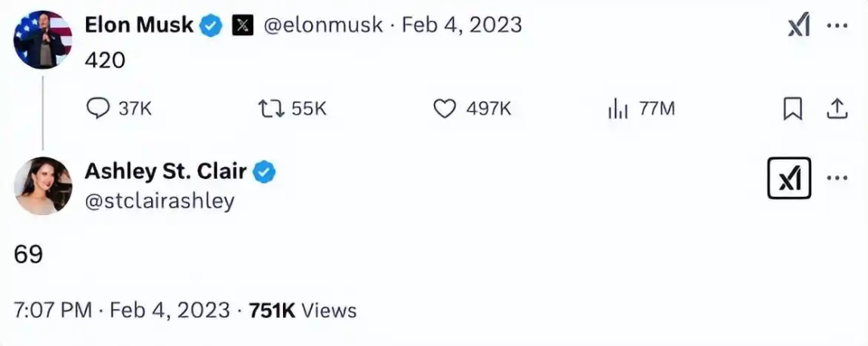Click the reply icon with 37K
Image resolution: width=868 pixels, height=346 pixels.
(97, 108)
